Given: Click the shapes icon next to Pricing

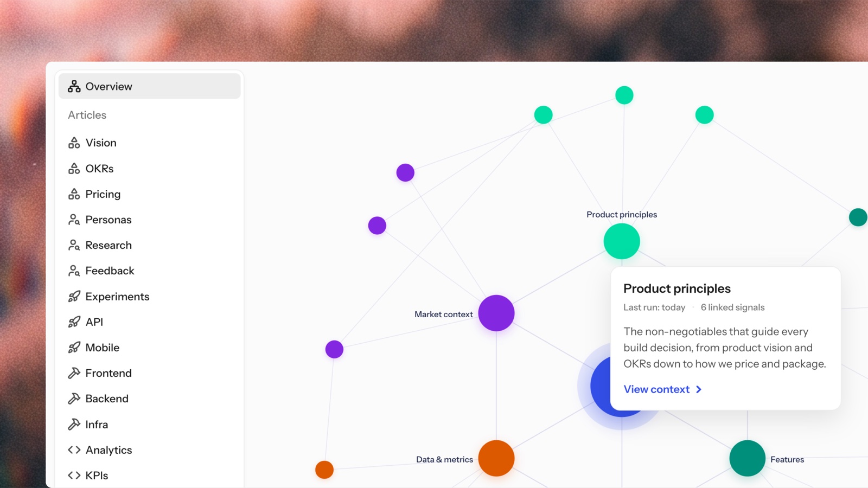Looking at the screenshot, I should click(74, 194).
